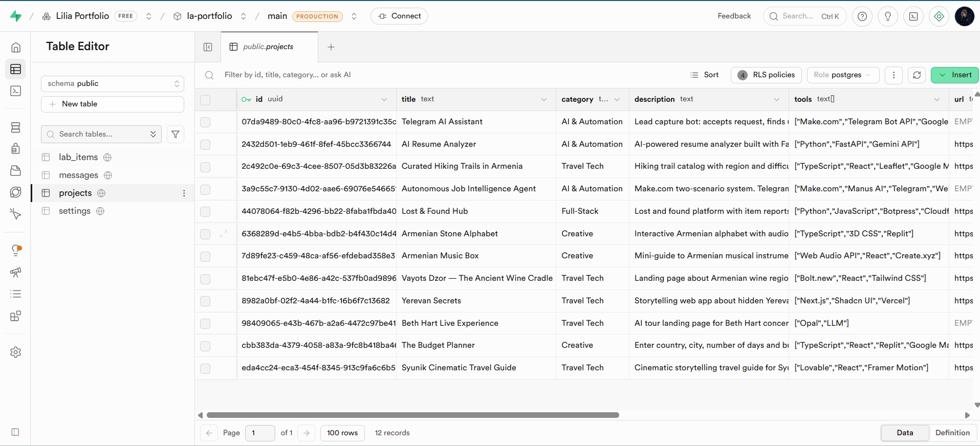Open the Storage sidebar icon
Screen dimensions: 980x446
coord(16,170)
